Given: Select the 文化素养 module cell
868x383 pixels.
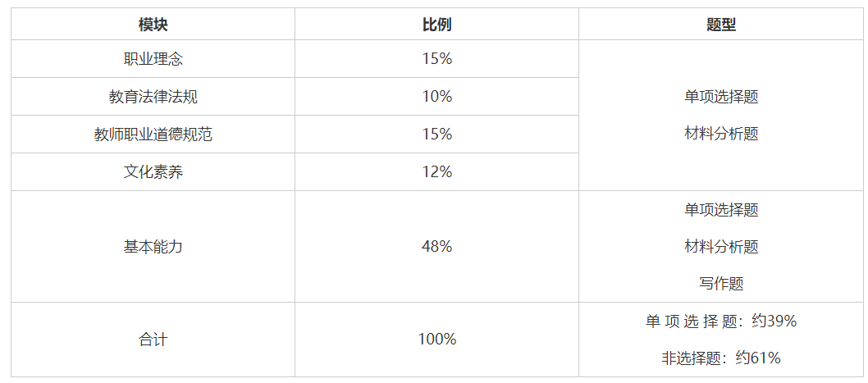Looking at the screenshot, I should coord(153,172).
